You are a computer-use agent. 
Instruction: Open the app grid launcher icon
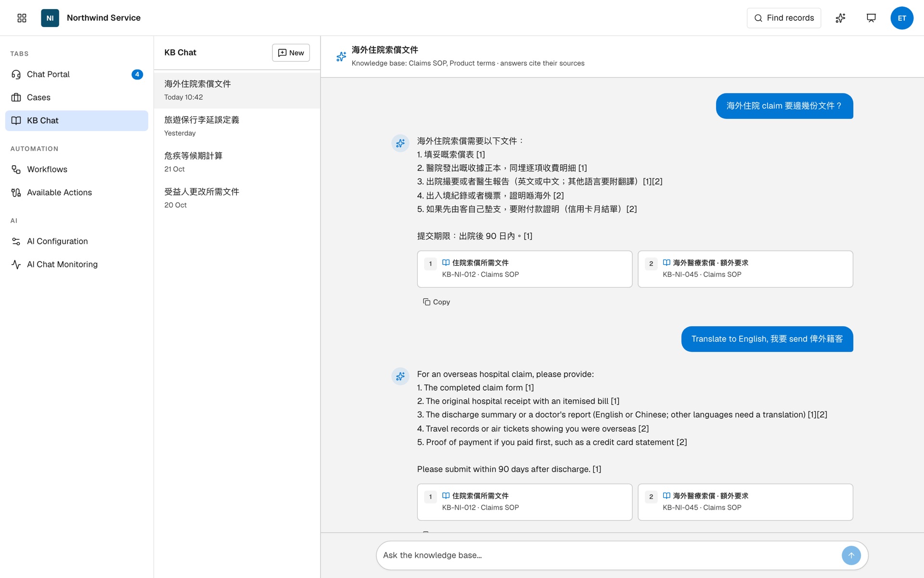[x=22, y=18]
